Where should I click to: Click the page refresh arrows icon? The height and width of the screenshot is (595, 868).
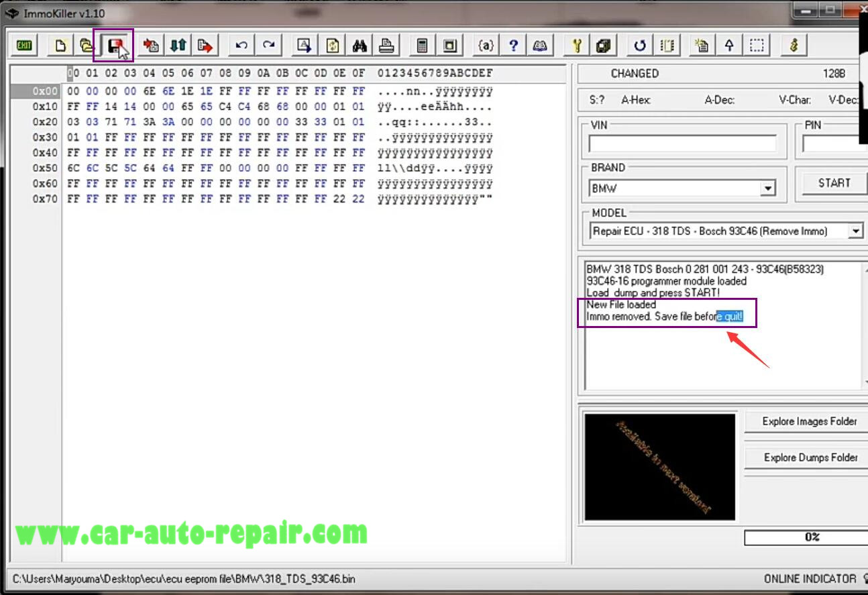click(333, 46)
